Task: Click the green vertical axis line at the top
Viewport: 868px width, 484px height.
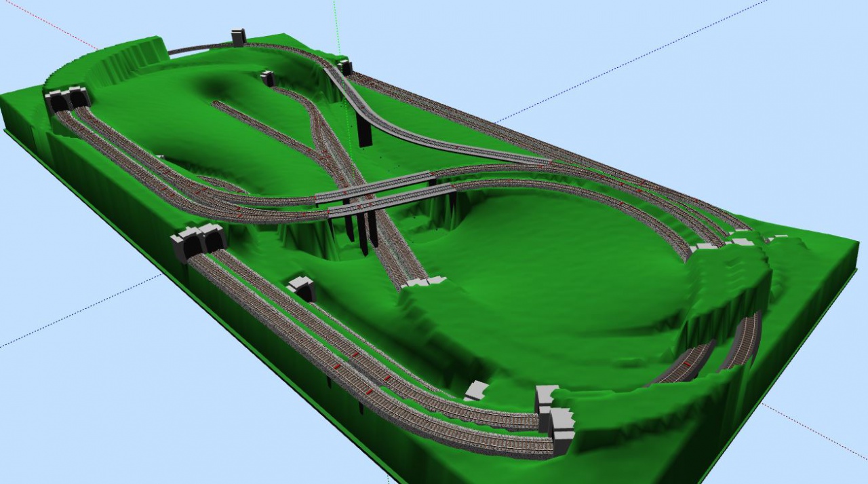Action: pos(335,20)
